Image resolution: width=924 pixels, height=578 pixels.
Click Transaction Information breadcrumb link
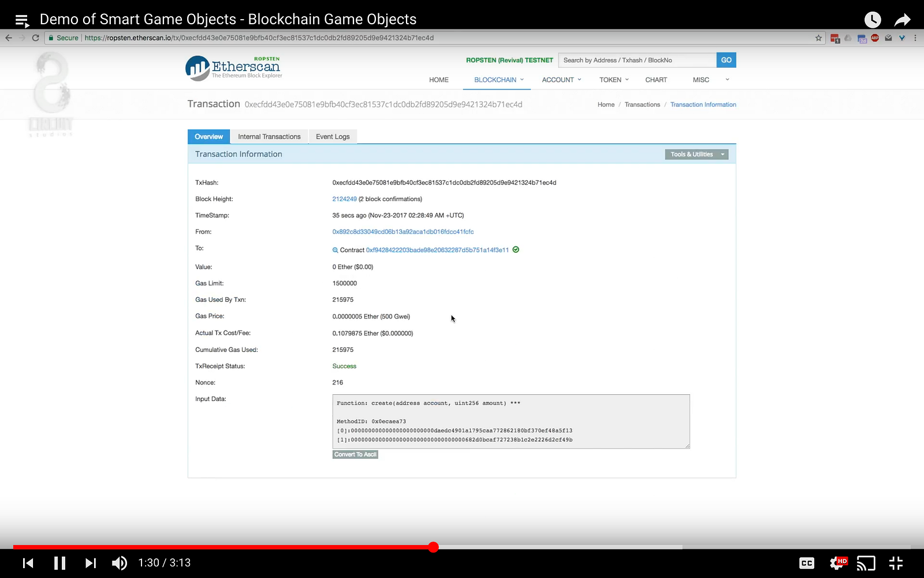pyautogui.click(x=703, y=105)
